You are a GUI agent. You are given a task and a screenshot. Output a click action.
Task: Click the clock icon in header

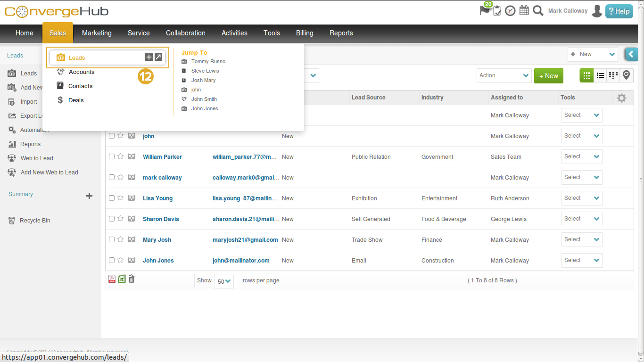point(510,11)
